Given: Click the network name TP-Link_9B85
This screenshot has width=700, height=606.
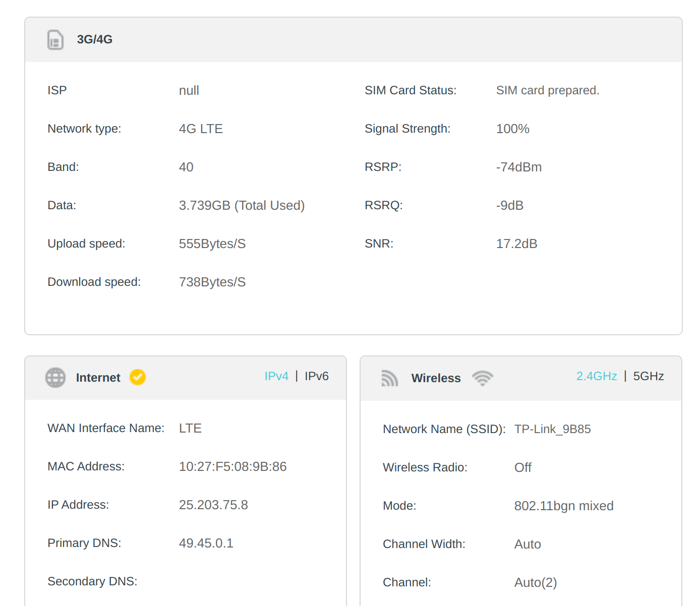Looking at the screenshot, I should (x=552, y=429).
